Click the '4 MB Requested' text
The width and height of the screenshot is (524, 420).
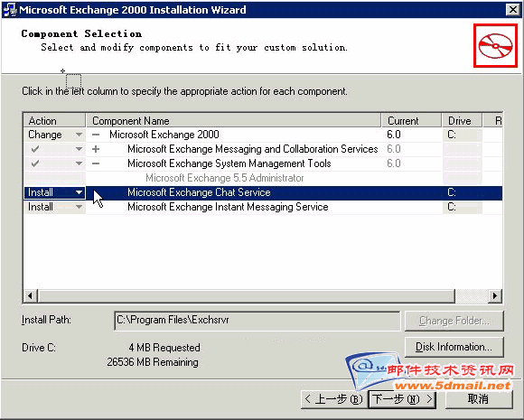[164, 348]
